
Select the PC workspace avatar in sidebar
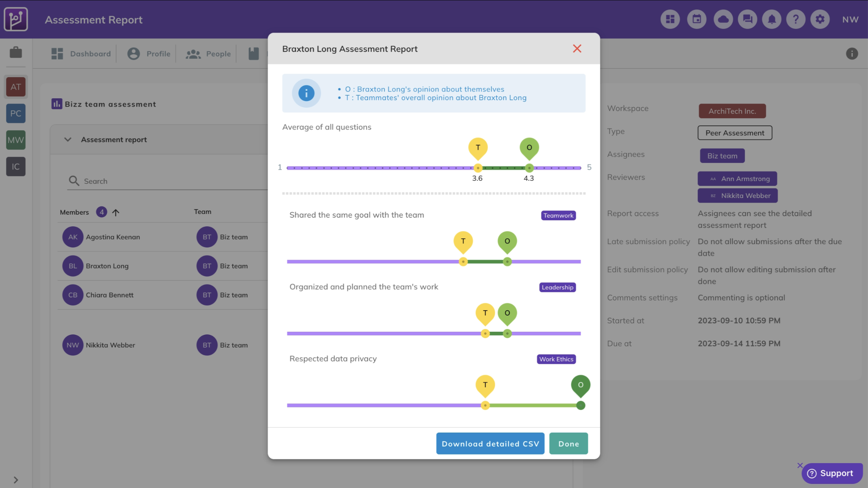tap(16, 113)
